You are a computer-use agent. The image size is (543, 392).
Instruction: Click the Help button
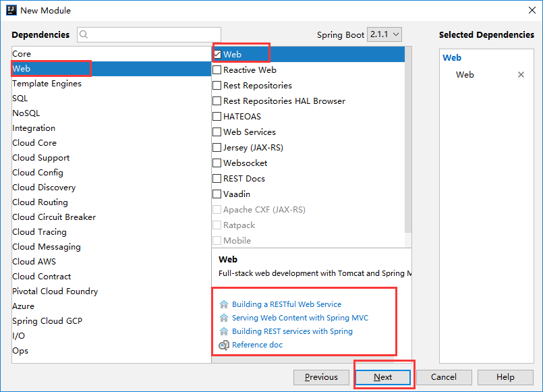tap(505, 377)
